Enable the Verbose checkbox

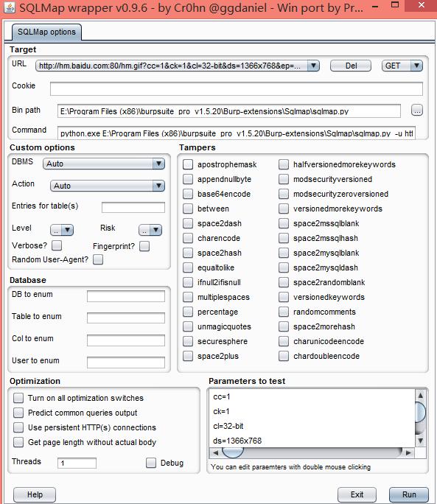[x=57, y=245]
